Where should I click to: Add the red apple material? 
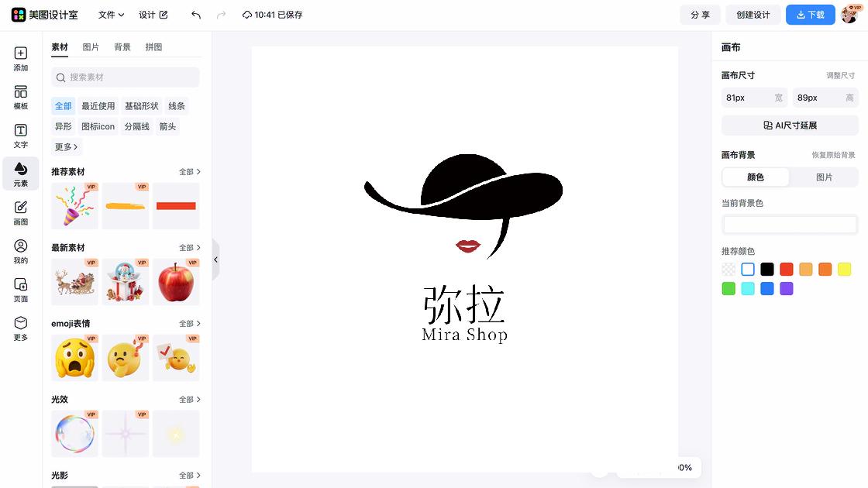[176, 282]
